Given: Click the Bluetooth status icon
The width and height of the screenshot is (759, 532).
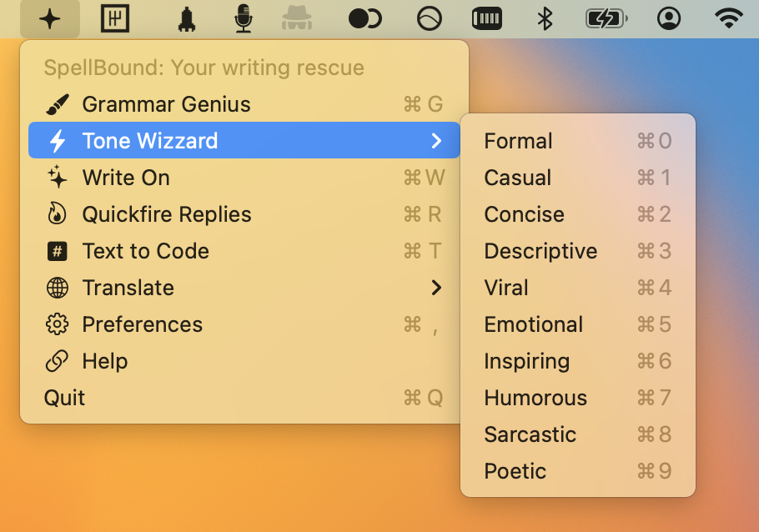Looking at the screenshot, I should (x=545, y=19).
